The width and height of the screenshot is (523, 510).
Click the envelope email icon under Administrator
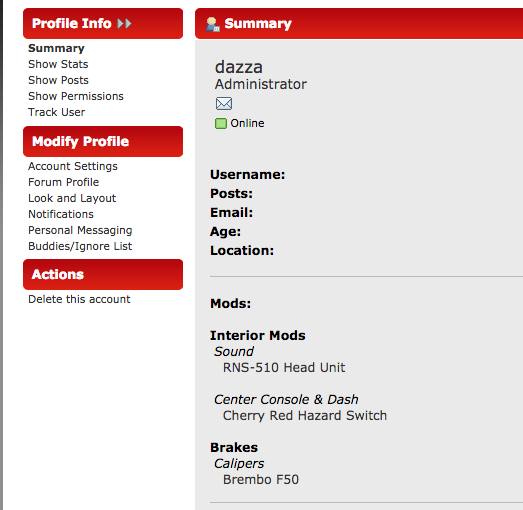[224, 103]
